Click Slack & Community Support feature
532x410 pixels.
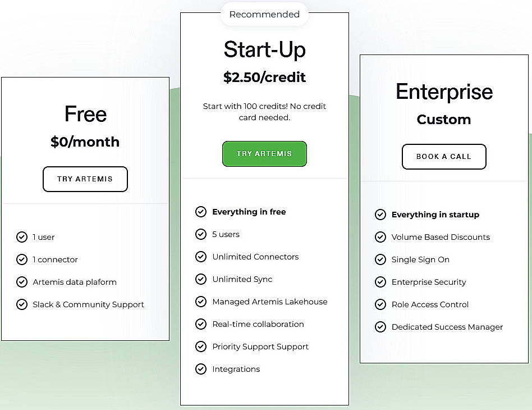[x=88, y=304]
